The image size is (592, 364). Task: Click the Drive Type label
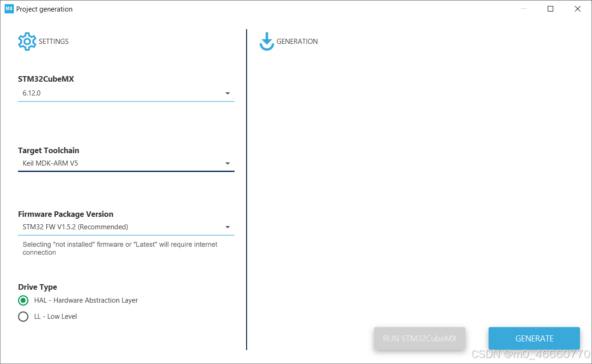click(37, 287)
